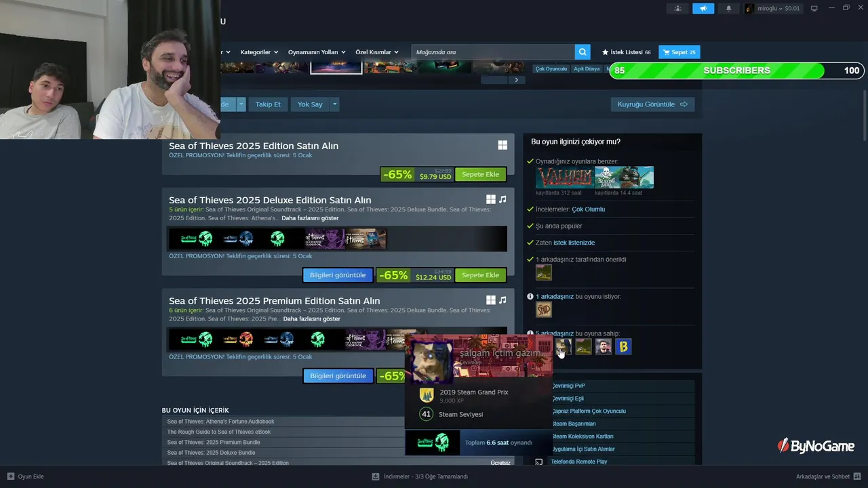Click the music note icon on Deluxe Edition
Image resolution: width=868 pixels, height=488 pixels.
(502, 199)
